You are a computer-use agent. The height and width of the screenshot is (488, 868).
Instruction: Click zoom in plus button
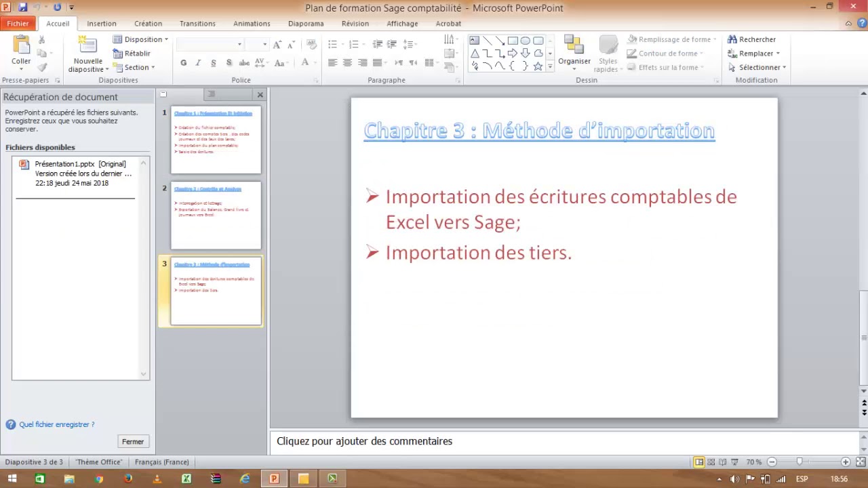846,462
